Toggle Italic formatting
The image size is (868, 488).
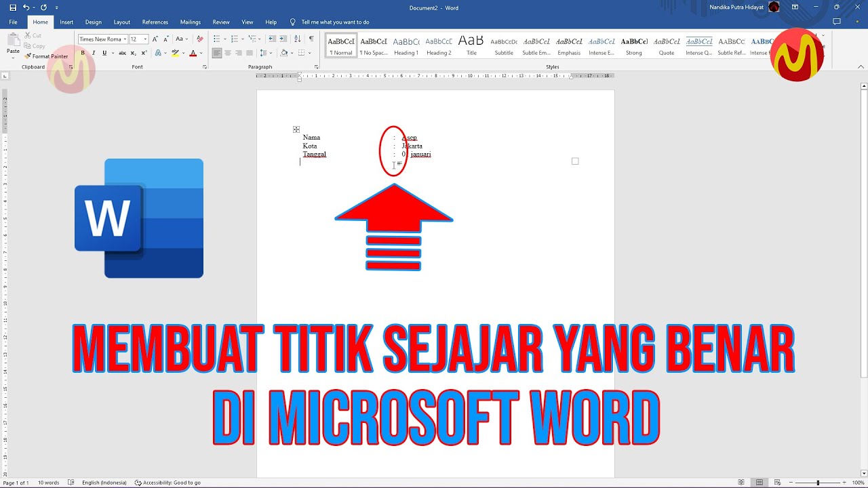click(94, 53)
